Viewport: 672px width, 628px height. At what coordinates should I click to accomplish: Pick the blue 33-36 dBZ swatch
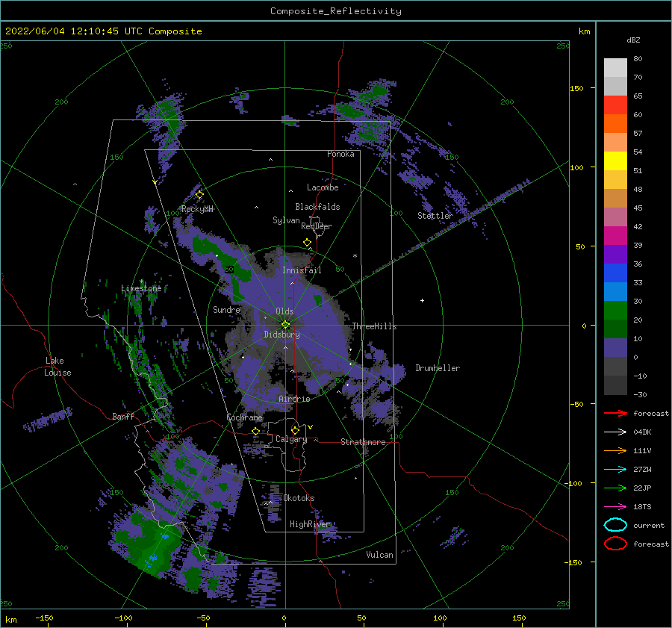pyautogui.click(x=615, y=273)
